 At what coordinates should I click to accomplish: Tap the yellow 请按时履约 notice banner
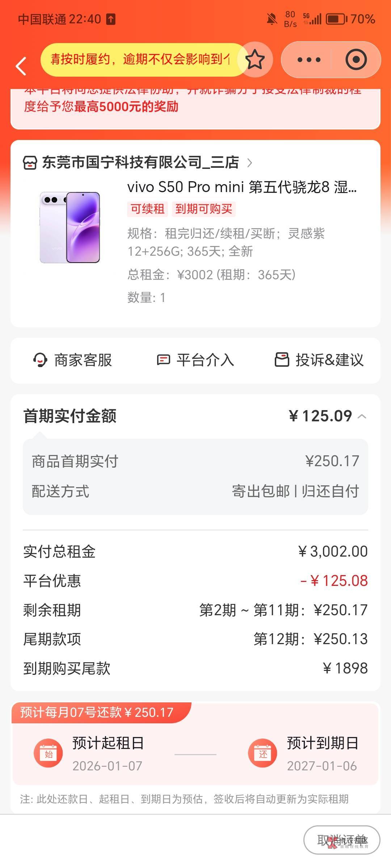point(140,60)
